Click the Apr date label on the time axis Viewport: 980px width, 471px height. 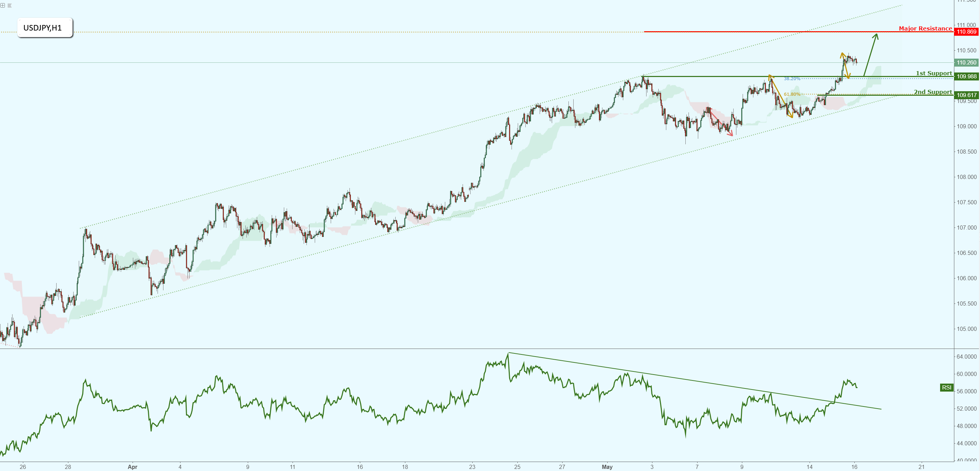(133, 467)
